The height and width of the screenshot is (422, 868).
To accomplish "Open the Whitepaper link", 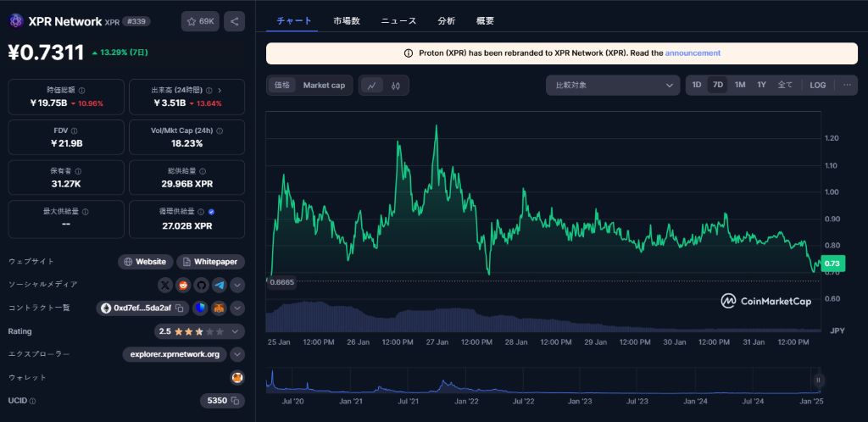I will pyautogui.click(x=210, y=262).
